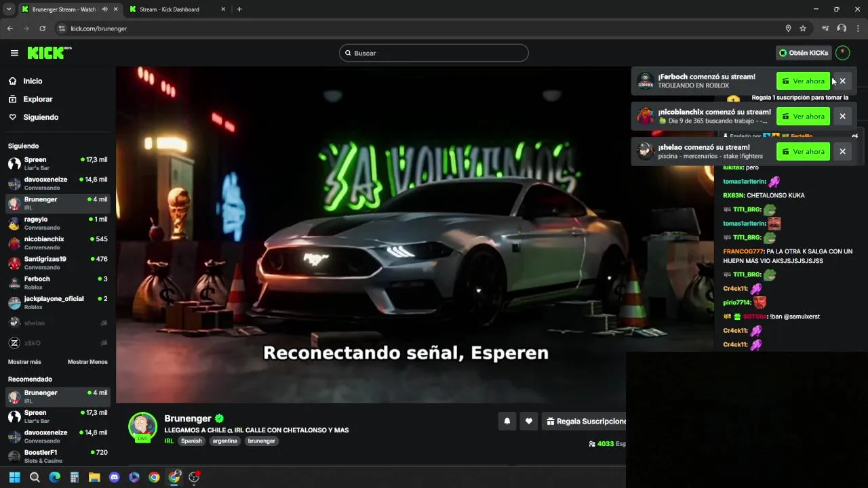Open site information icon in address bar
The width and height of the screenshot is (868, 488).
(x=62, y=28)
